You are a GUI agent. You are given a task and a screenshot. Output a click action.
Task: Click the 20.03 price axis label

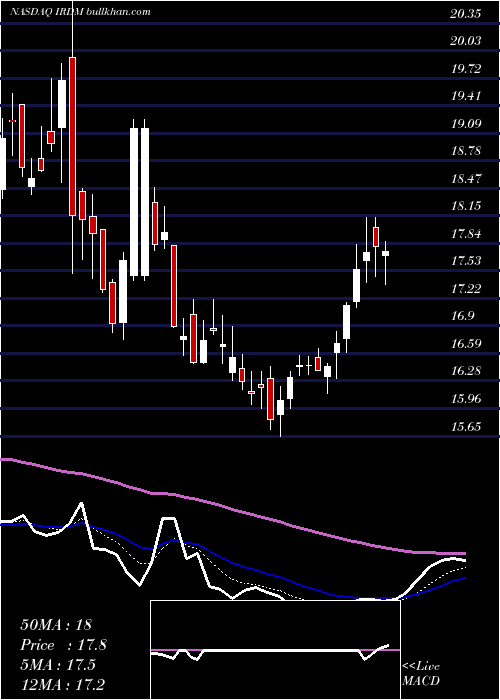click(466, 41)
